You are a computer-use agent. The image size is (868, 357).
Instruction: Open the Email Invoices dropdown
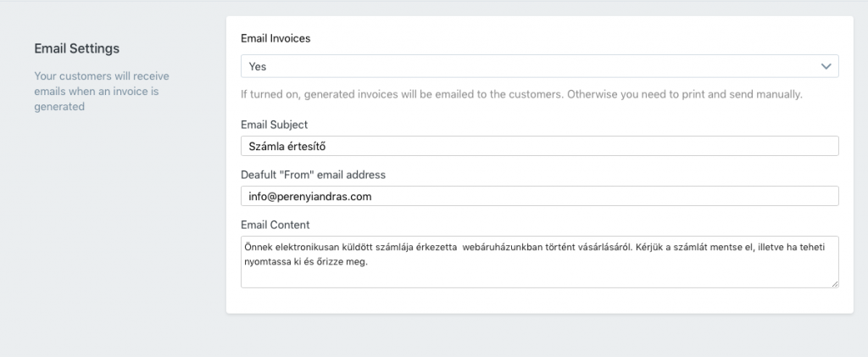pyautogui.click(x=540, y=66)
